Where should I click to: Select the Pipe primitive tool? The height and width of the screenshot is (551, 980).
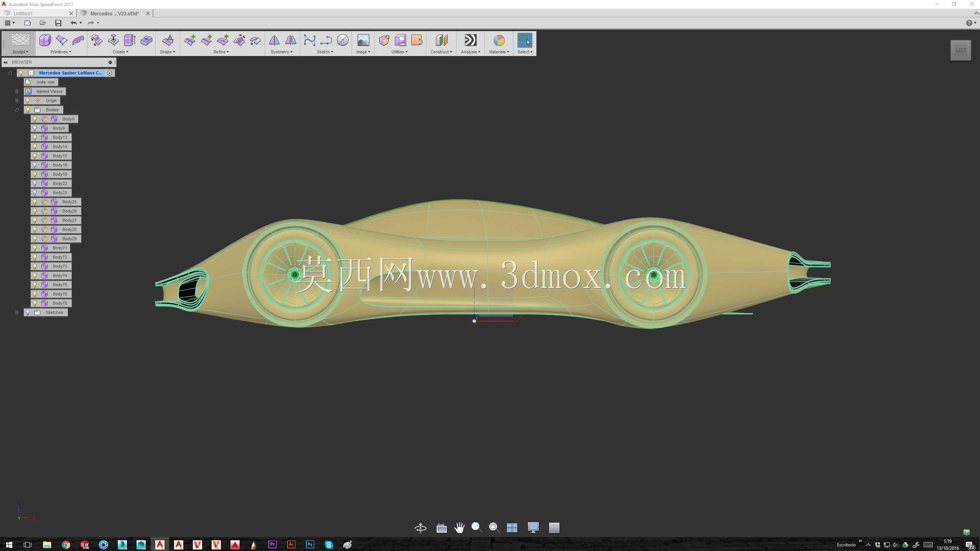[78, 40]
